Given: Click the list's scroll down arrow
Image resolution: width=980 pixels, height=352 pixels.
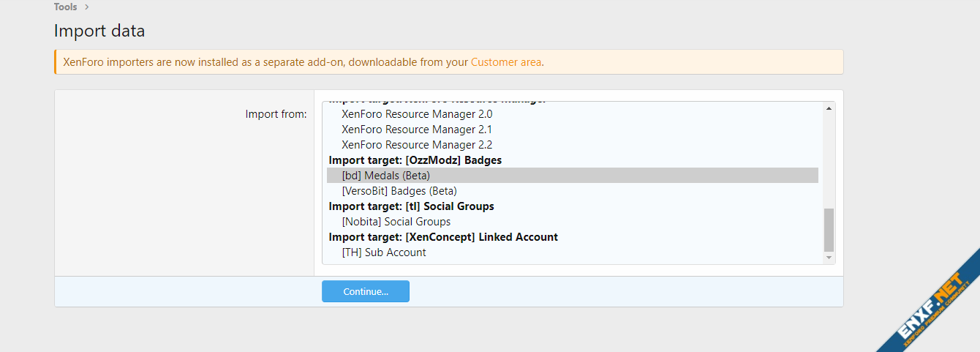Looking at the screenshot, I should (829, 258).
